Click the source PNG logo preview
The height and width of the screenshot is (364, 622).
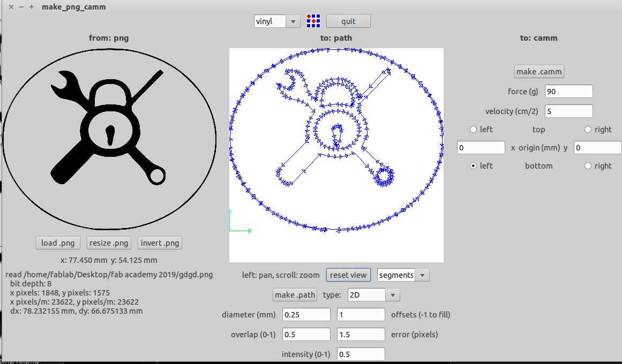[109, 139]
